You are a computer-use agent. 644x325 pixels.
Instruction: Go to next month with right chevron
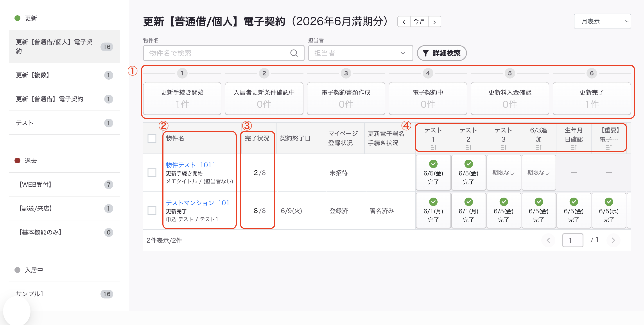tap(434, 22)
